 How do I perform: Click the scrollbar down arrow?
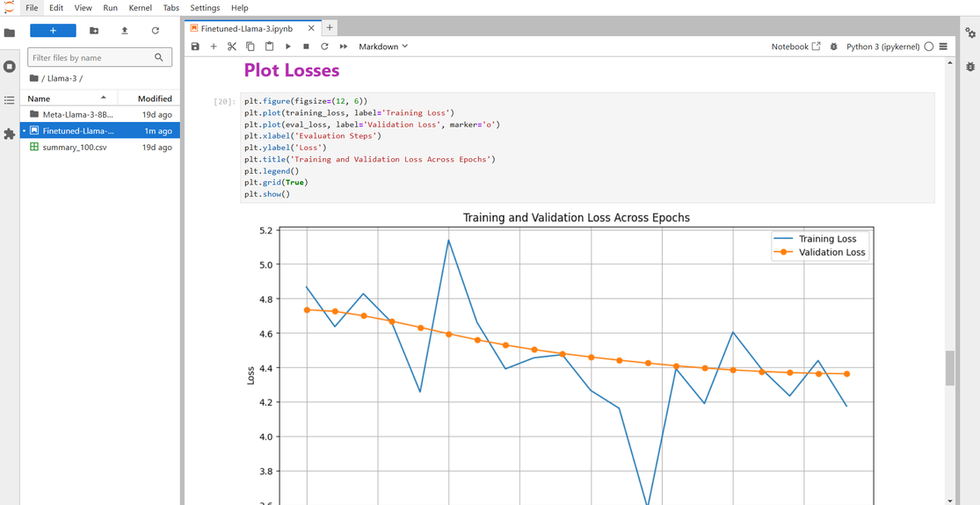[950, 501]
